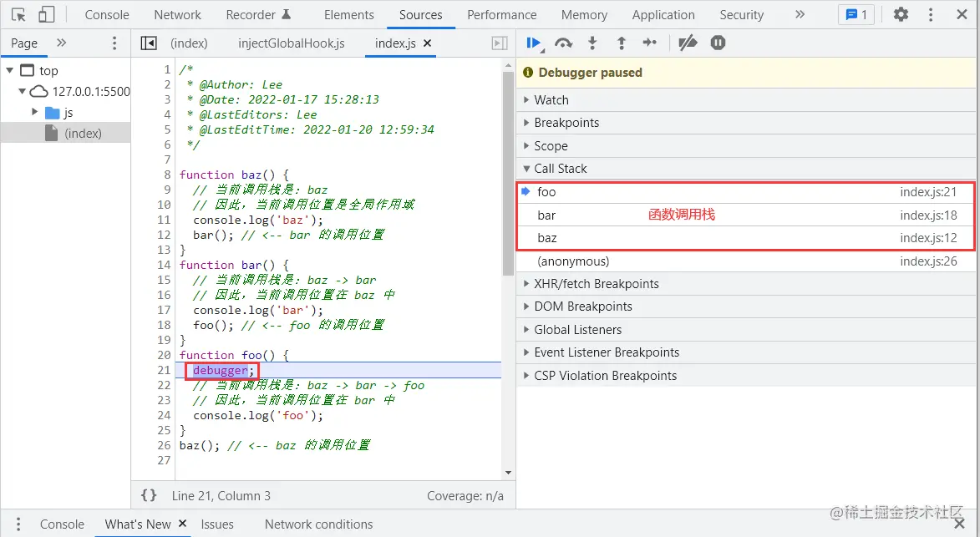Viewport: 980px width, 537px height.
Task: Close the index.js file tab
Action: pos(428,43)
